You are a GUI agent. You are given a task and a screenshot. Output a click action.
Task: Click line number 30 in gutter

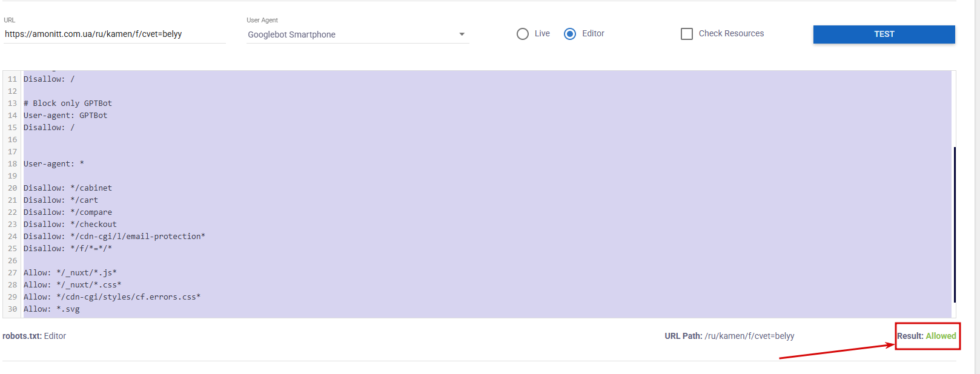(x=12, y=309)
